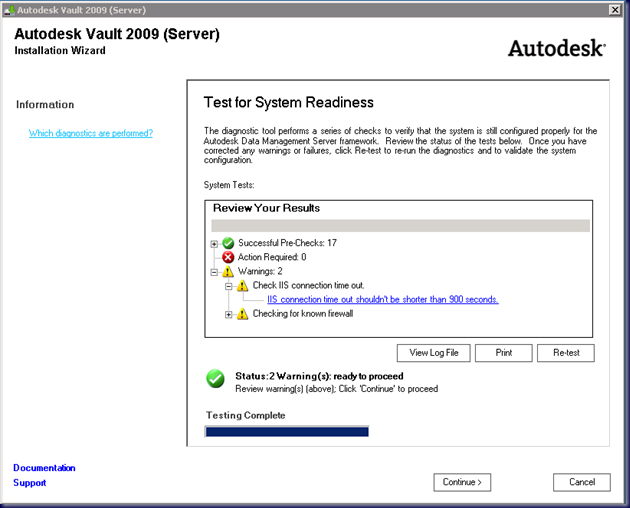Click the Re-test button

click(x=566, y=353)
